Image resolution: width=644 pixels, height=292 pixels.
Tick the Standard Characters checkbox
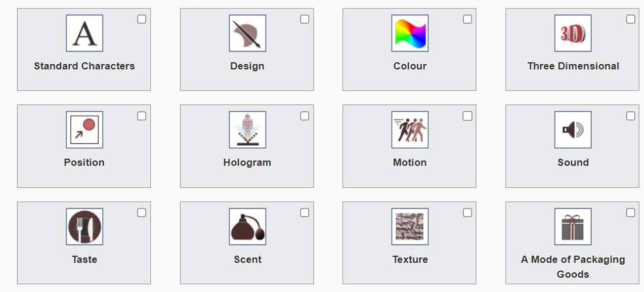pyautogui.click(x=142, y=19)
